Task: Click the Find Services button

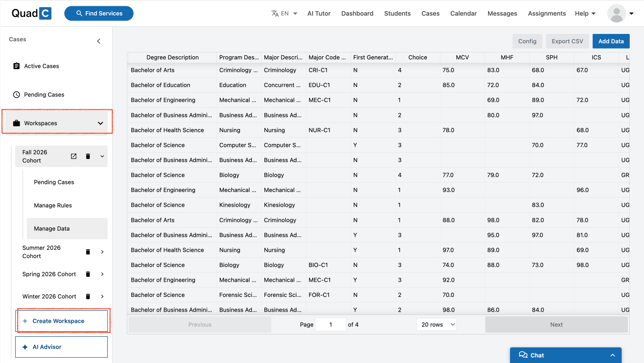Action: pos(99,13)
